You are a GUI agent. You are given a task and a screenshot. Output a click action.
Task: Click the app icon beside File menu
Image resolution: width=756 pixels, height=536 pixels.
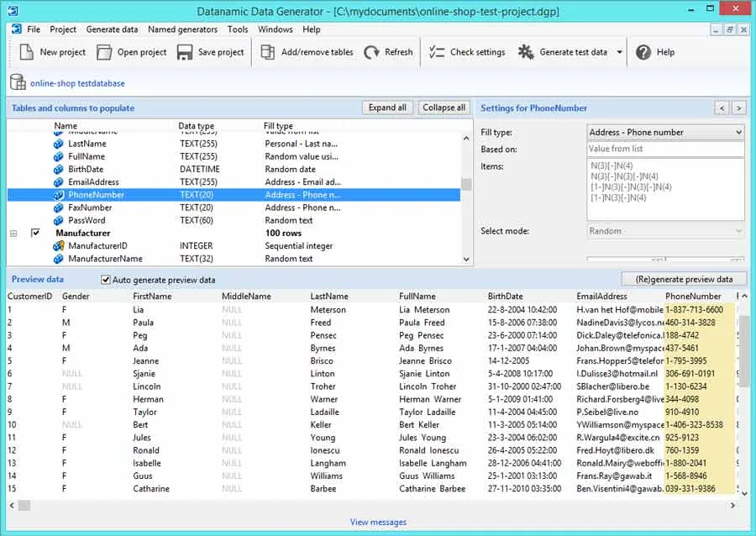[17, 29]
